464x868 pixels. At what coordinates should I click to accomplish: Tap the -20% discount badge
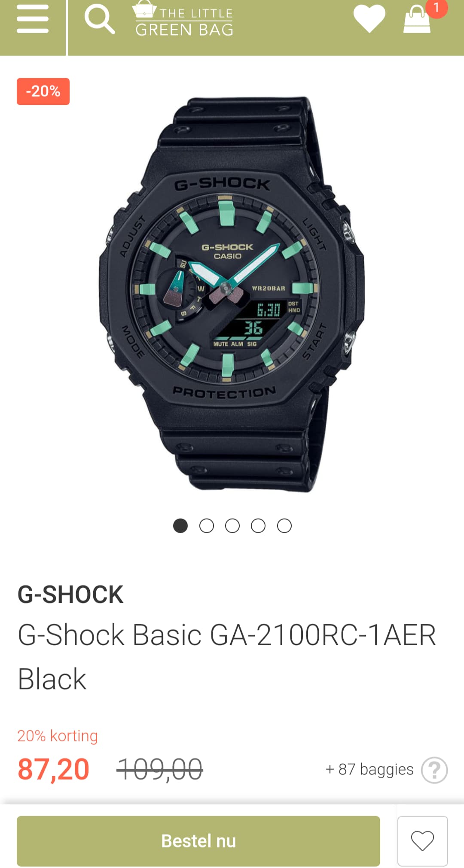click(43, 91)
